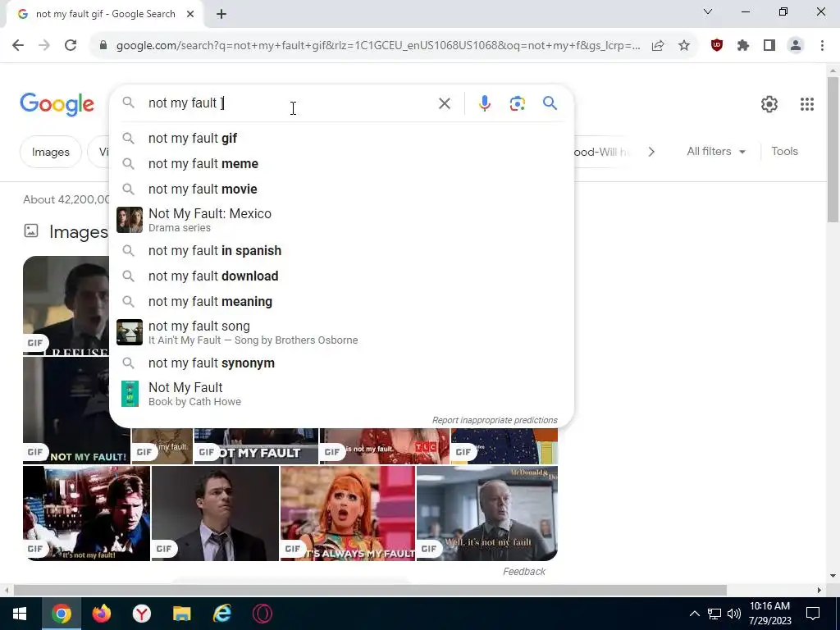This screenshot has width=840, height=630.
Task: Open Chrome three-dot menu
Action: tap(822, 46)
